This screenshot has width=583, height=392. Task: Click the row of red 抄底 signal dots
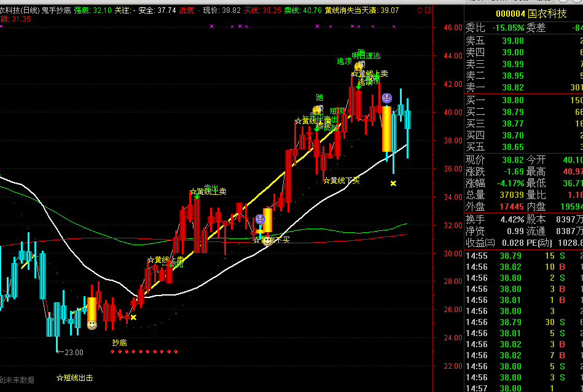click(144, 352)
